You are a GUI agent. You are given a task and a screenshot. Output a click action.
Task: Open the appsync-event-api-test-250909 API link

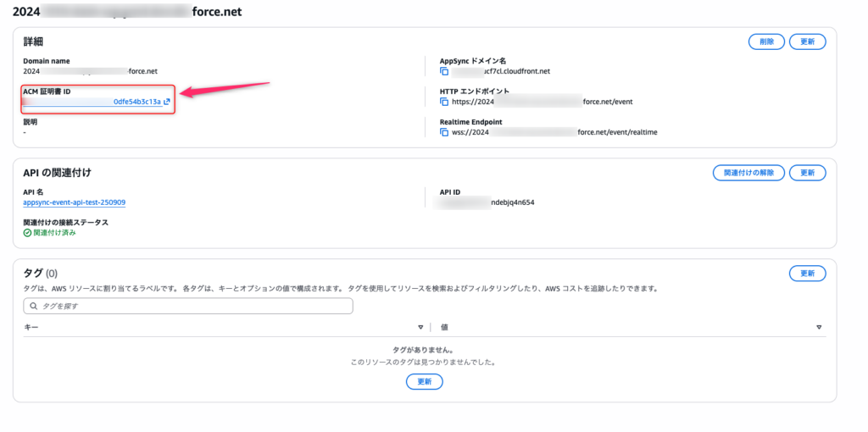(75, 202)
